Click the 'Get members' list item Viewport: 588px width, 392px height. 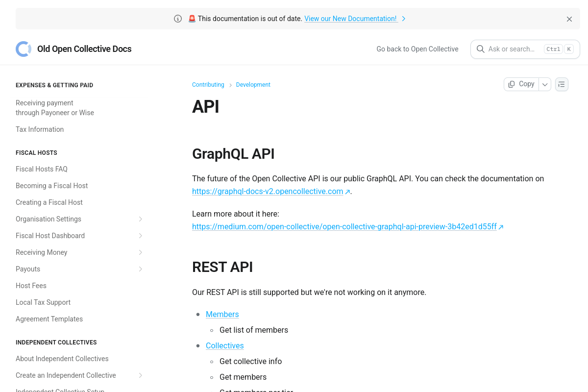click(243, 377)
